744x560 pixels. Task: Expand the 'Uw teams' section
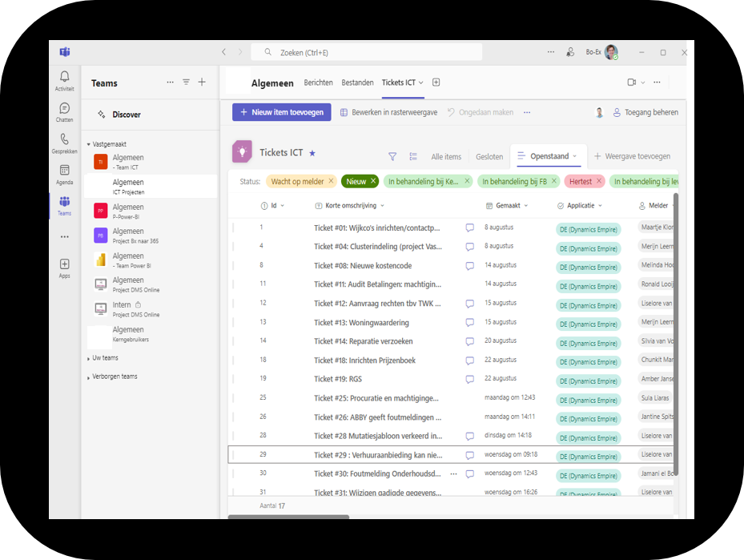tap(88, 358)
